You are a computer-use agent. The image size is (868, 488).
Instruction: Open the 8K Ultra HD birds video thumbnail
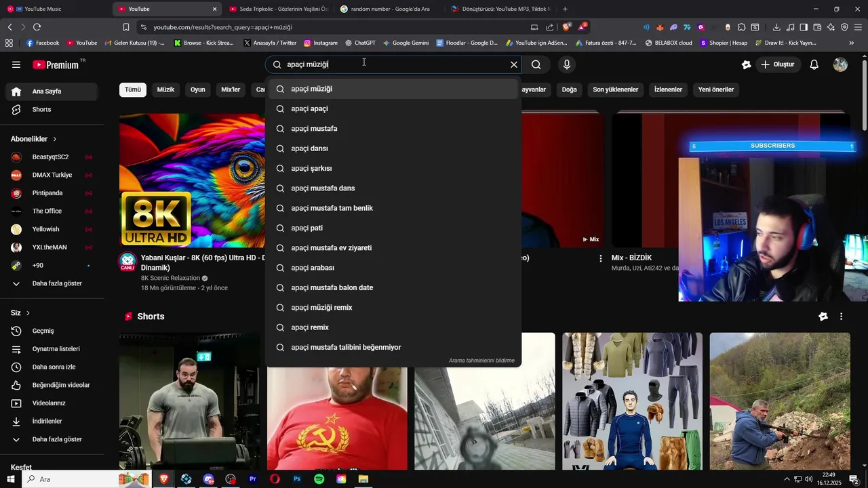[192, 180]
